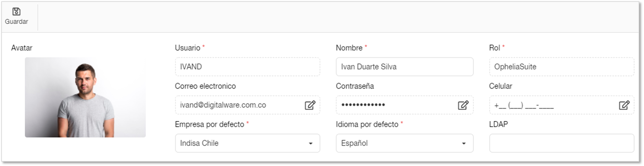The width and height of the screenshot is (644, 166).
Task: Focus the Usuario field containing IVAND
Action: (x=247, y=67)
